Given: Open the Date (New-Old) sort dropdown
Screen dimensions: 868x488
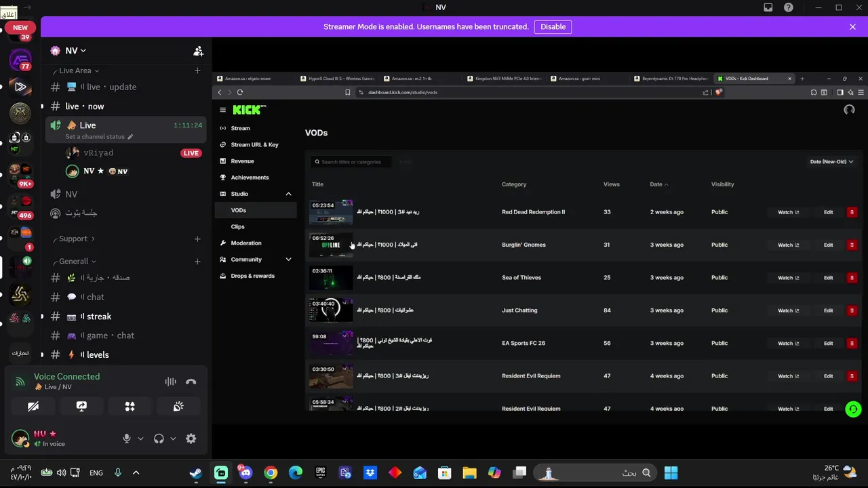Looking at the screenshot, I should [831, 162].
